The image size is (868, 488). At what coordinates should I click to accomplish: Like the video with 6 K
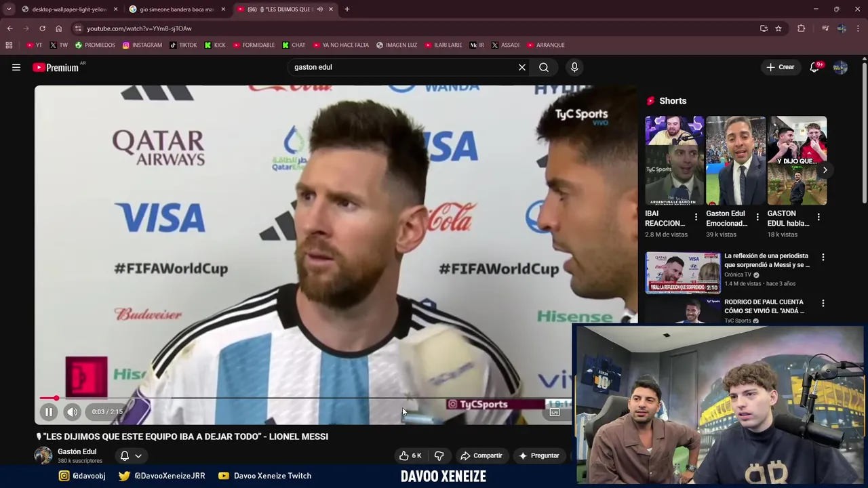410,455
